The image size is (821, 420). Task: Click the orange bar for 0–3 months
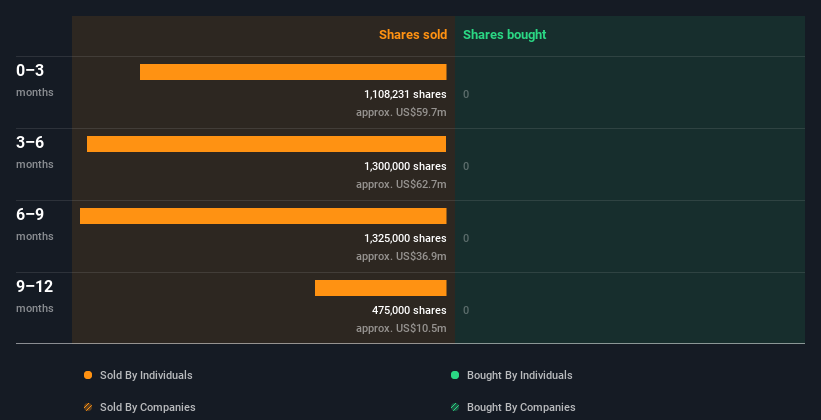(x=293, y=72)
